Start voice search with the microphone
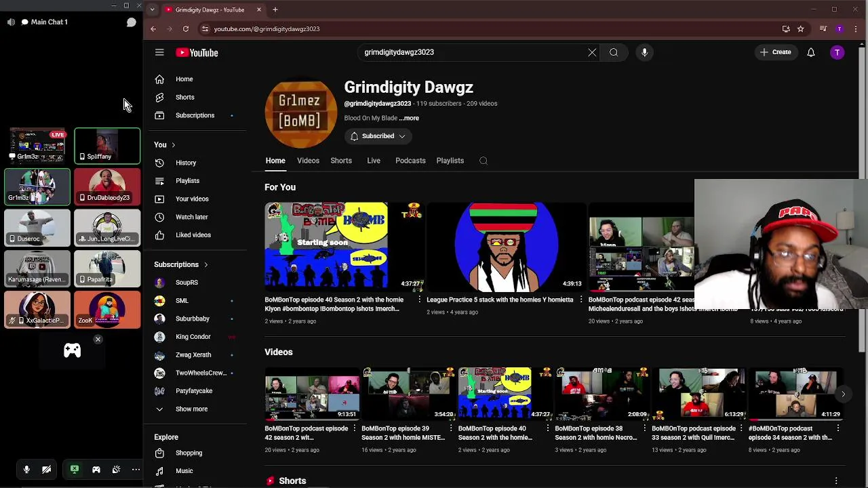Screen dimensions: 868x488 click(644, 52)
